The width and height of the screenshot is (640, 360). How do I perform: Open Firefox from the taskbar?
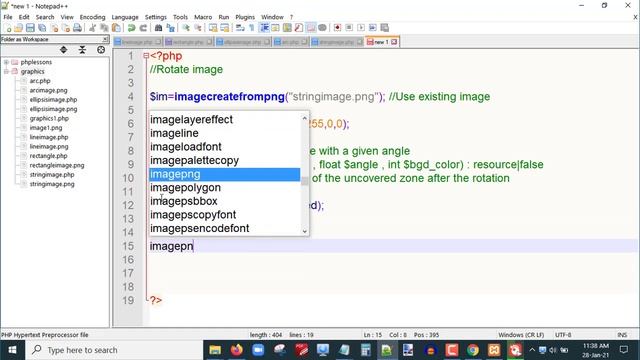click(x=236, y=350)
